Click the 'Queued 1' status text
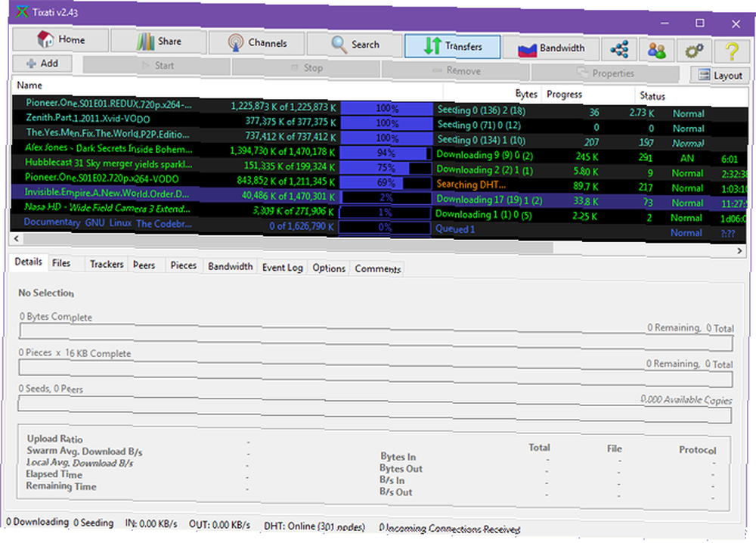 pos(454,229)
